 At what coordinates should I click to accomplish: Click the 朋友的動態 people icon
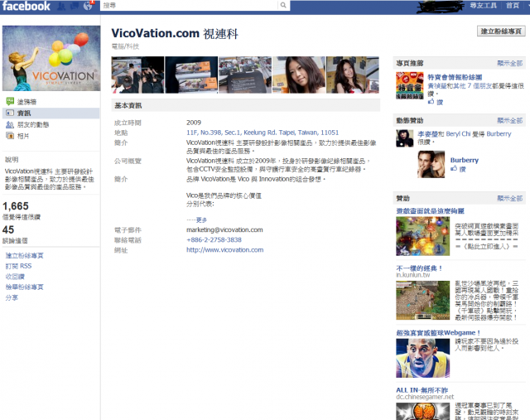(x=10, y=125)
